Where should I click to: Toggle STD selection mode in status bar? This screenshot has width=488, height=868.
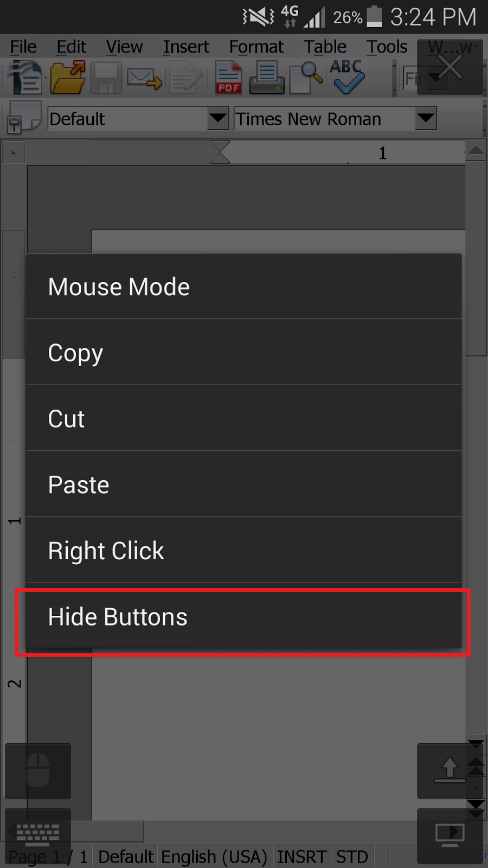tap(352, 857)
